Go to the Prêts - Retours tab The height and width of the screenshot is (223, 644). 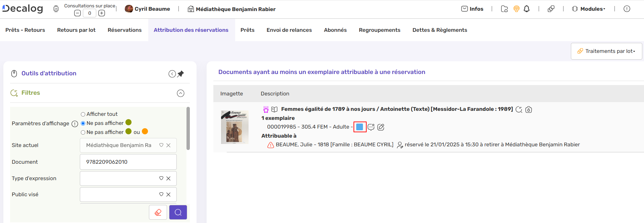pyautogui.click(x=25, y=30)
